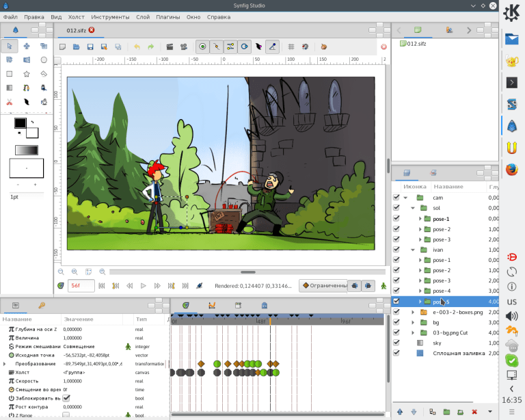Expand the bg layer folder
525x420 pixels.
point(413,322)
